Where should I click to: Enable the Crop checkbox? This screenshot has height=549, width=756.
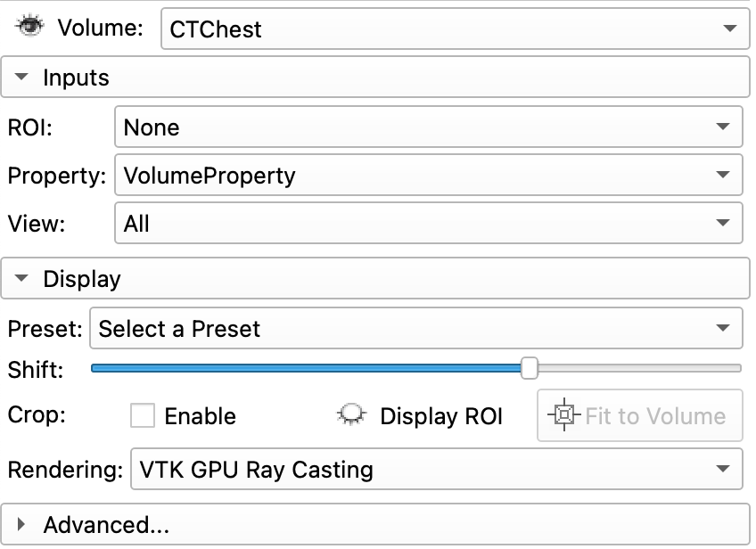coord(143,415)
